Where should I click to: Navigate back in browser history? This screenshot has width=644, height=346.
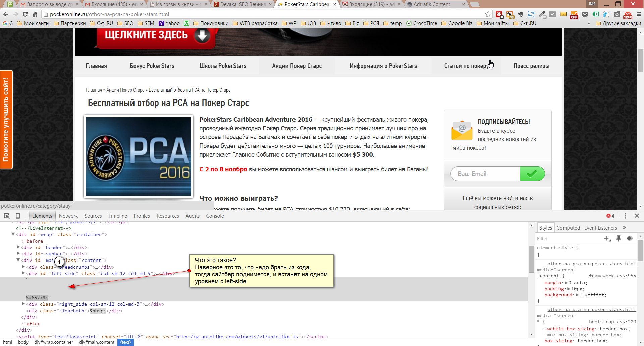tap(6, 14)
